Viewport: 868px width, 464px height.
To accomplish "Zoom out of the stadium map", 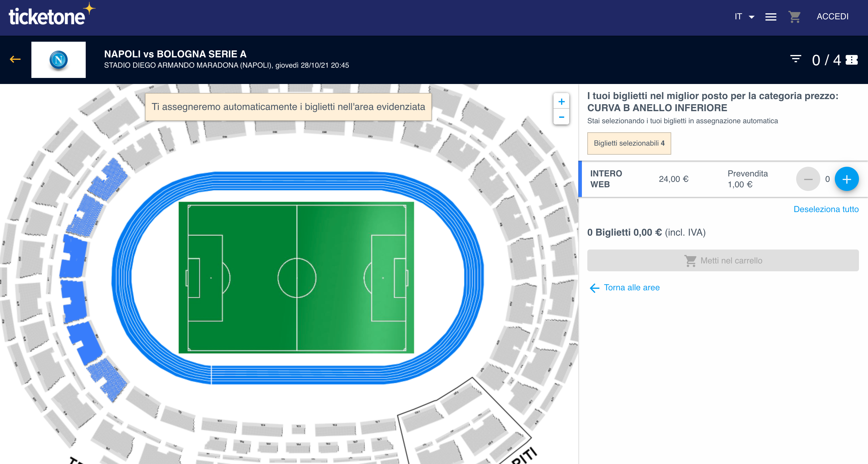I will pyautogui.click(x=561, y=117).
